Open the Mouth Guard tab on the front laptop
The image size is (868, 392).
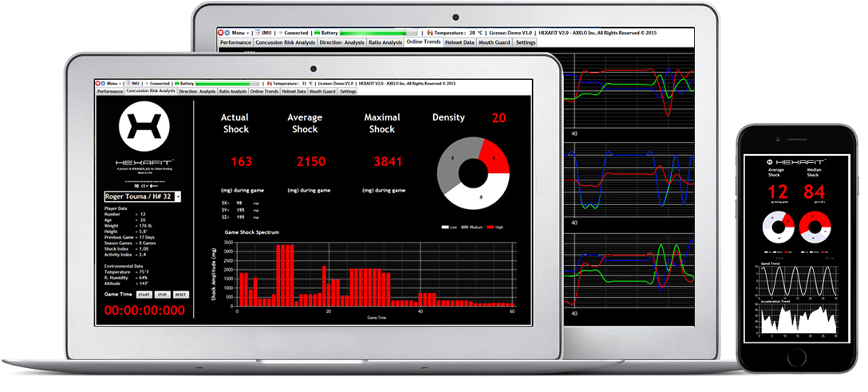[323, 92]
